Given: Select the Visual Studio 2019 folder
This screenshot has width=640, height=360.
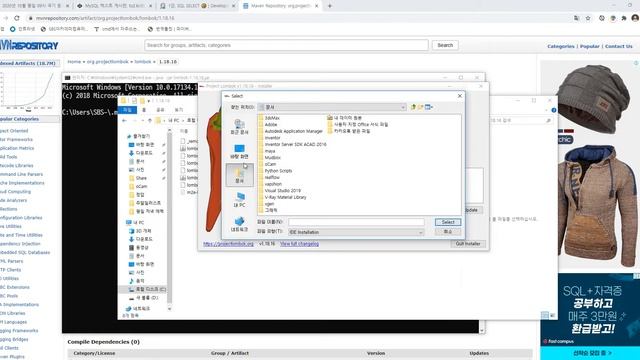Looking at the screenshot, I should (x=279, y=191).
